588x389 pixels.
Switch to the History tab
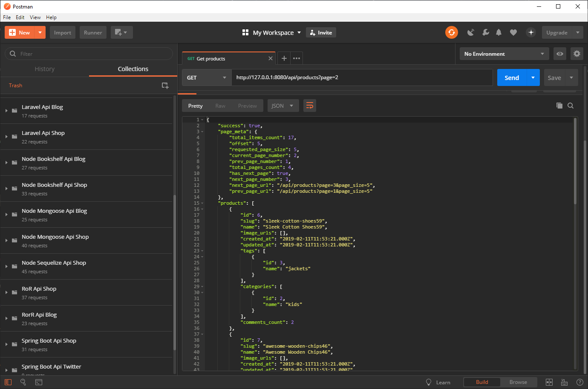click(45, 69)
